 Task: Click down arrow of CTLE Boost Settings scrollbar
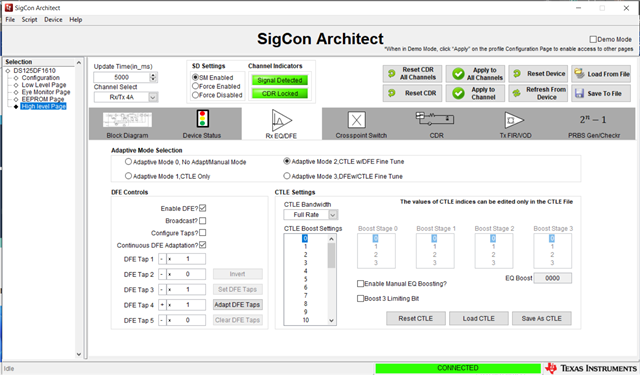pos(331,321)
